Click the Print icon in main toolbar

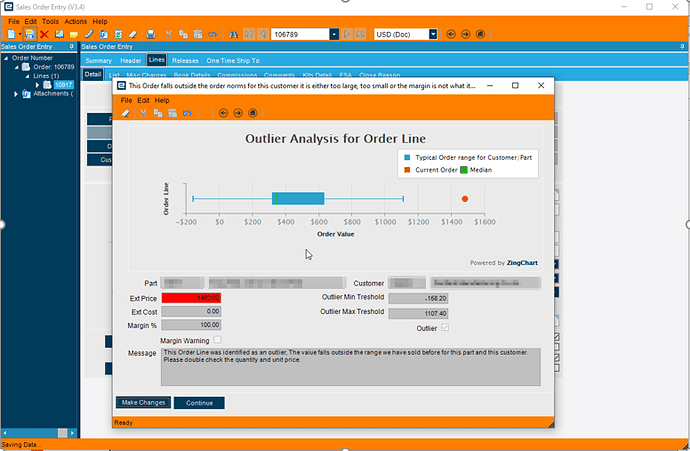(x=150, y=34)
